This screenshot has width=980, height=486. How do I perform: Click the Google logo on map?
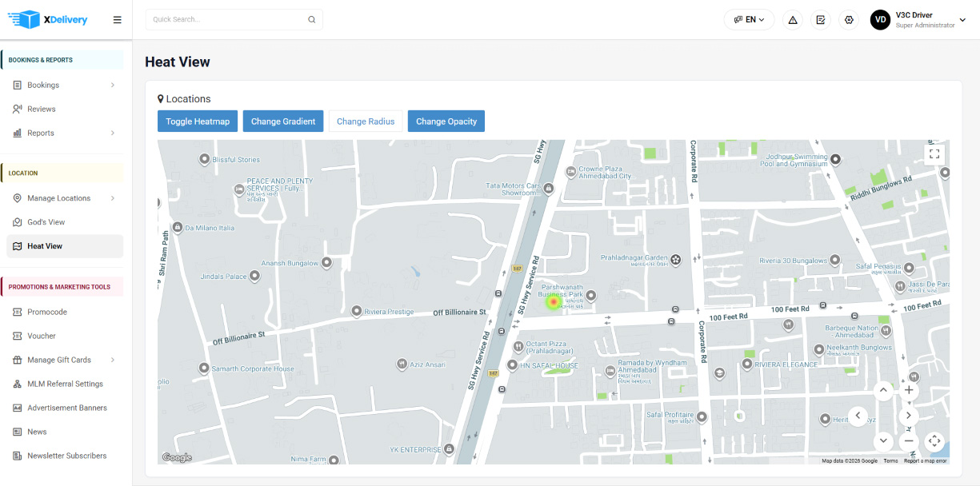177,457
